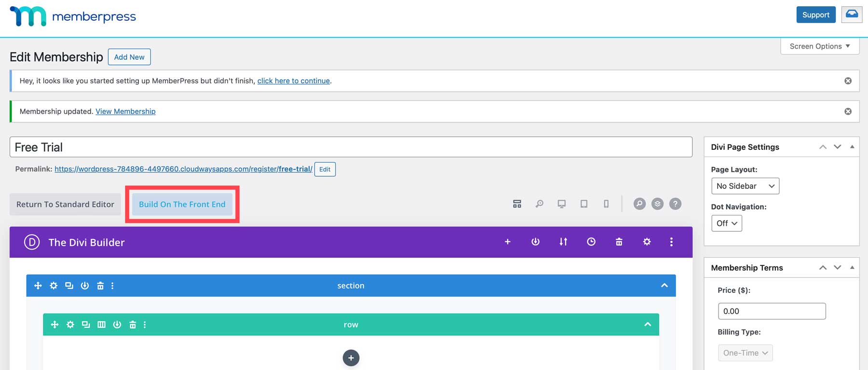The image size is (868, 370).
Task: Follow the click here to continue link
Action: coord(294,81)
